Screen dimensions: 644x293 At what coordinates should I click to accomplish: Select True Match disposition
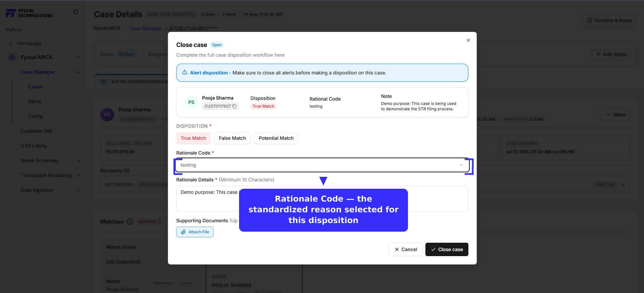click(x=193, y=138)
